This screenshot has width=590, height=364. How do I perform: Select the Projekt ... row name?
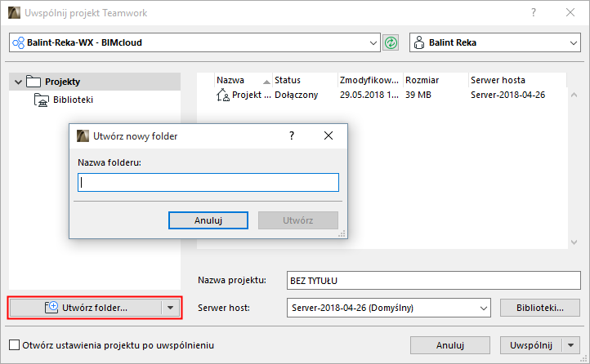252,95
